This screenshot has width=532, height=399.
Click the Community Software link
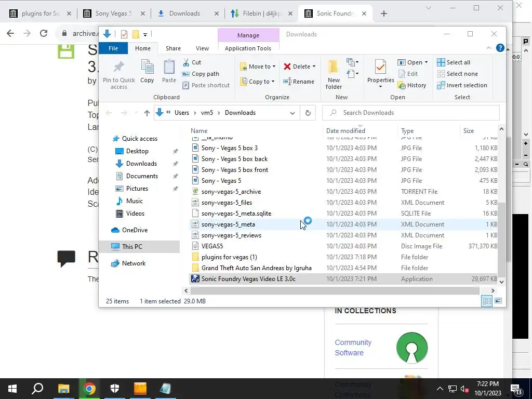click(x=353, y=348)
